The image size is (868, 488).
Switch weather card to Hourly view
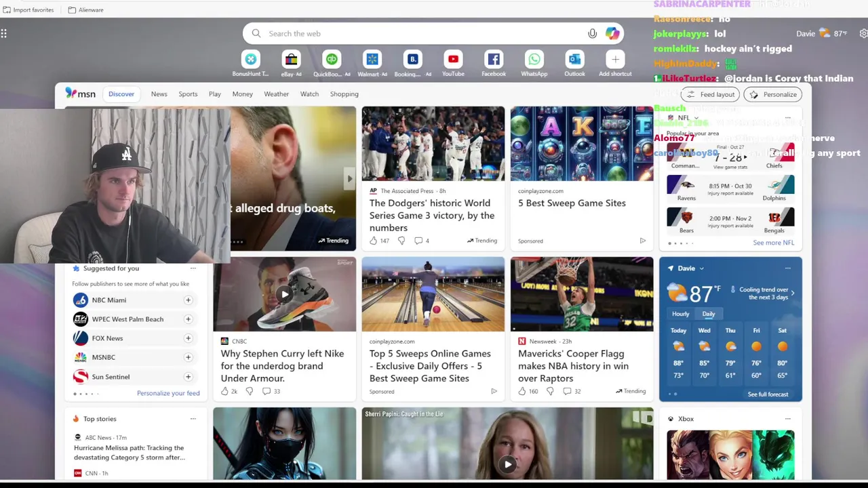click(x=680, y=314)
